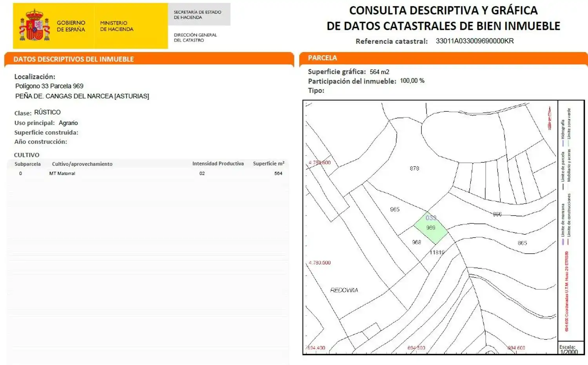The width and height of the screenshot is (588, 365).
Task: Click highlighted green parcel 969 on map
Action: (431, 229)
